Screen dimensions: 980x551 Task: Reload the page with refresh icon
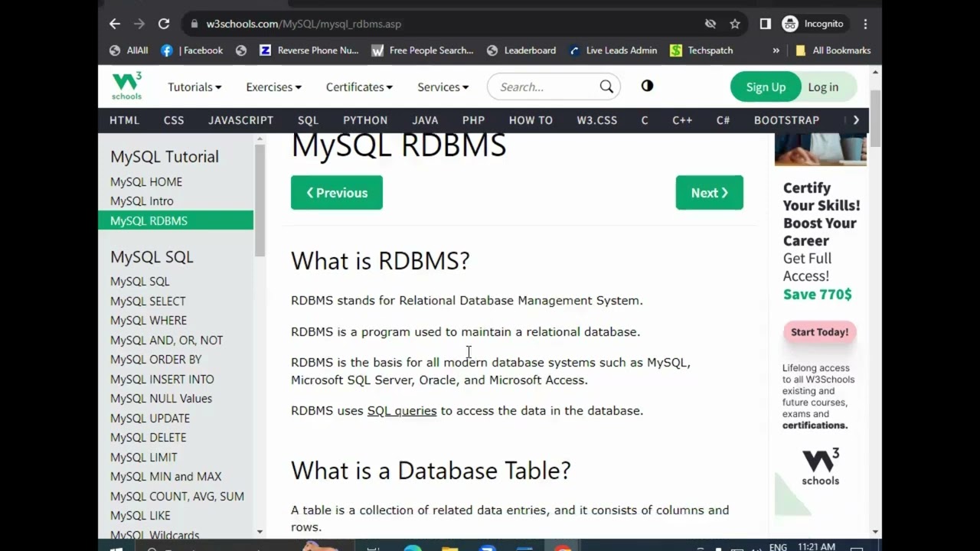coord(164,24)
